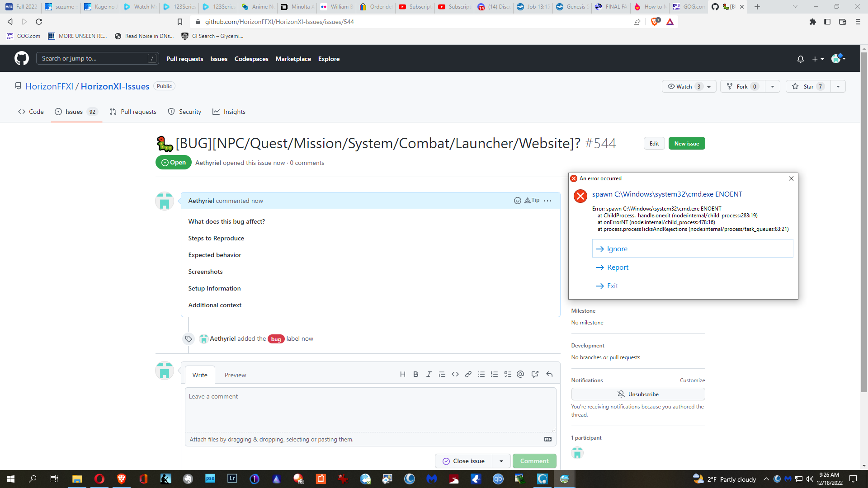Expand the Watch settings dropdown

click(708, 86)
